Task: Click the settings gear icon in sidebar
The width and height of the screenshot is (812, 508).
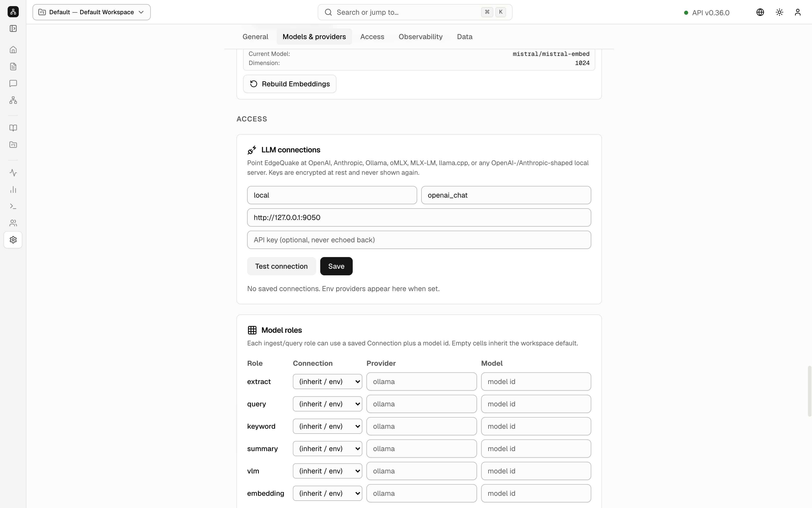Action: [x=13, y=240]
